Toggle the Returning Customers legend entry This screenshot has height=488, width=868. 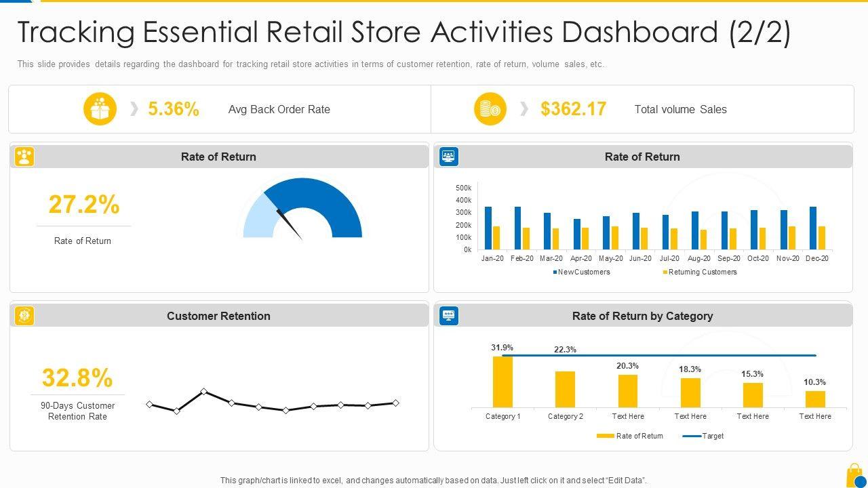tap(699, 272)
